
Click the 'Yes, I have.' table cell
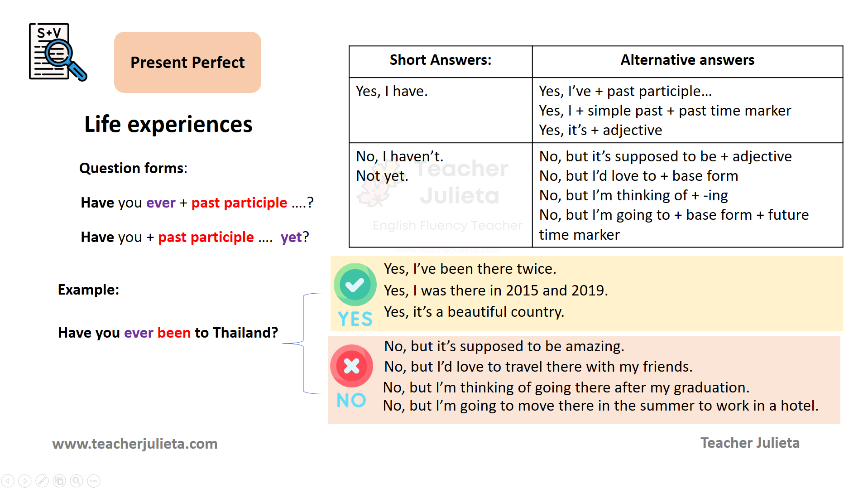(392, 91)
